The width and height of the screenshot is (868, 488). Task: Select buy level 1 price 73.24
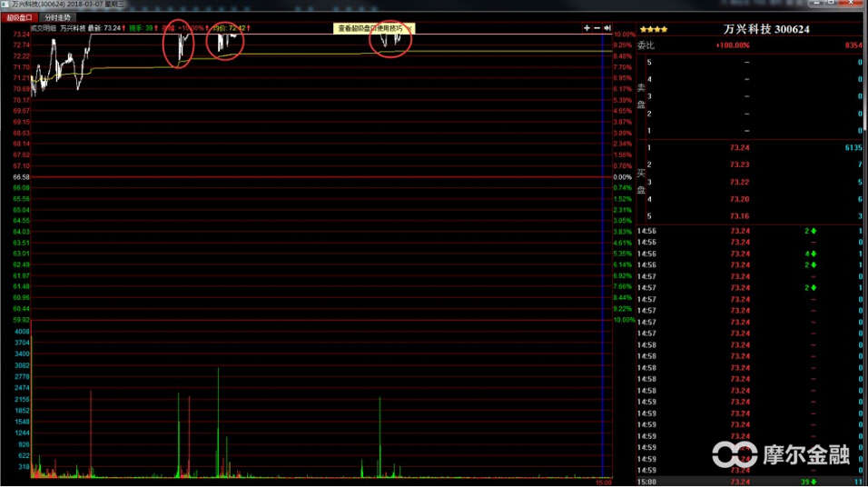point(740,148)
